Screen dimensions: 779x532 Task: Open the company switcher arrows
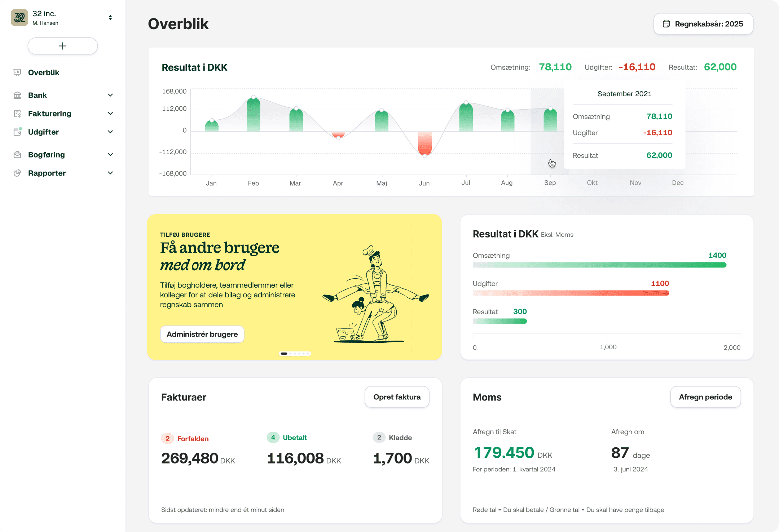110,18
